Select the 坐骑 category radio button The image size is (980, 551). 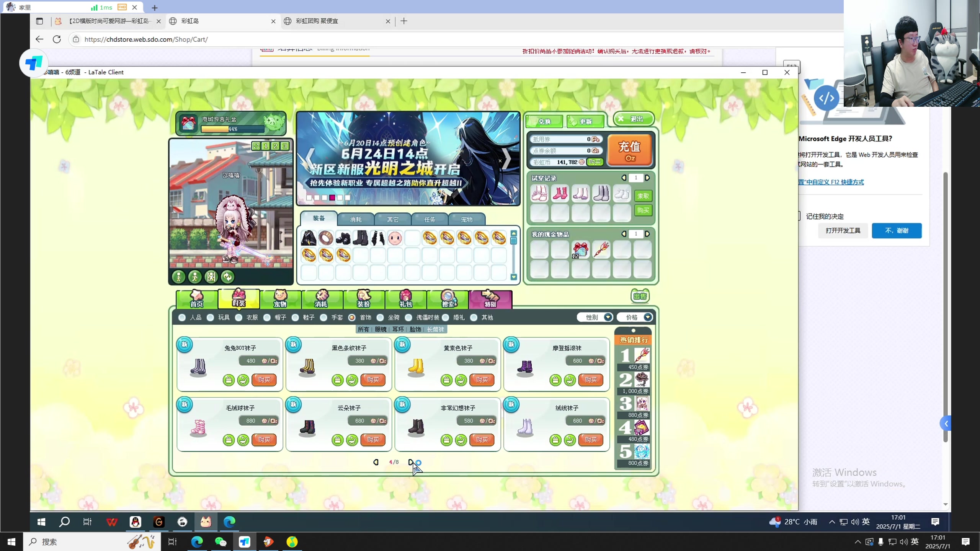(x=381, y=317)
